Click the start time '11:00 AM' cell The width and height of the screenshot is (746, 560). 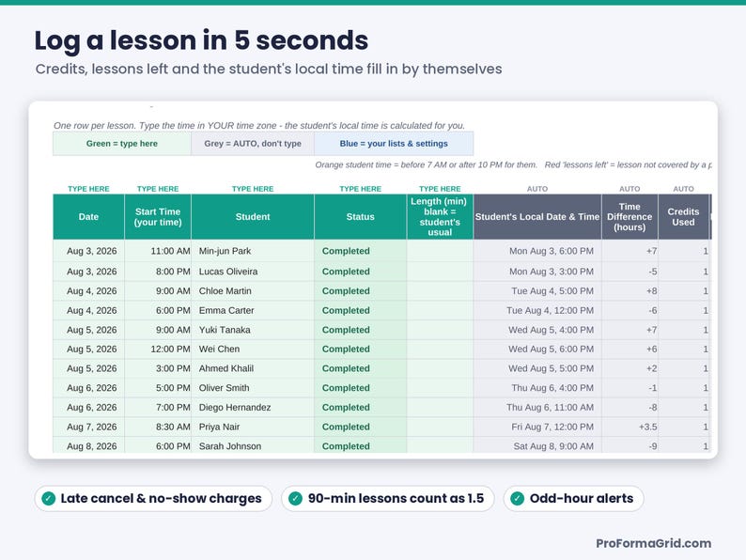point(158,251)
